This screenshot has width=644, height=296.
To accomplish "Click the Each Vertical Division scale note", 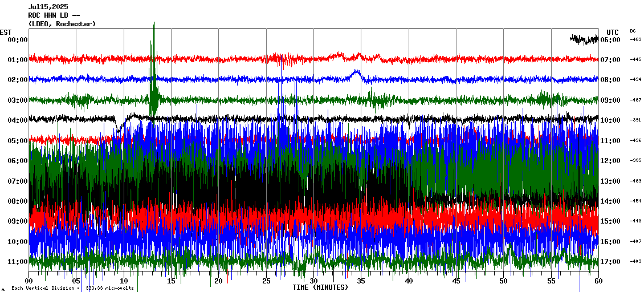I will click(x=72, y=289).
